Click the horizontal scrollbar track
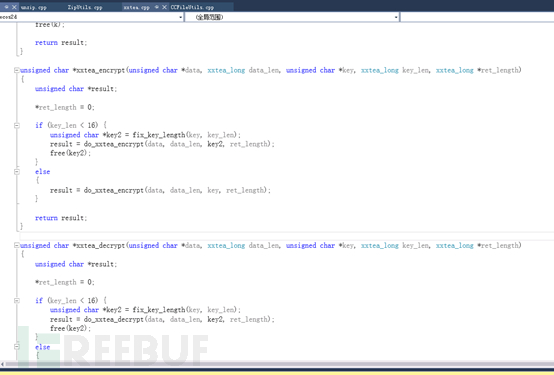Screen dimensions: 554x375 [279, 364]
